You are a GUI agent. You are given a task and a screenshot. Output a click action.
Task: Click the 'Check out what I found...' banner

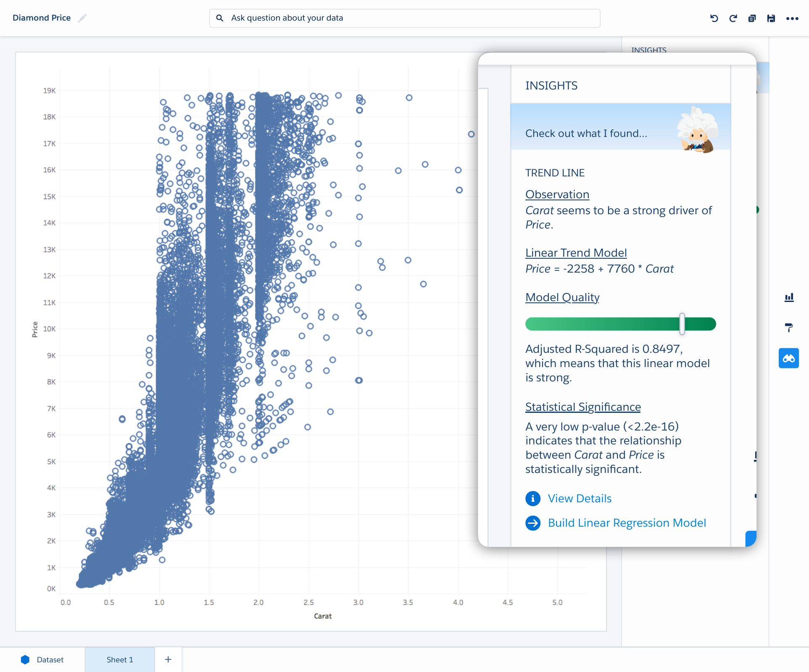620,127
